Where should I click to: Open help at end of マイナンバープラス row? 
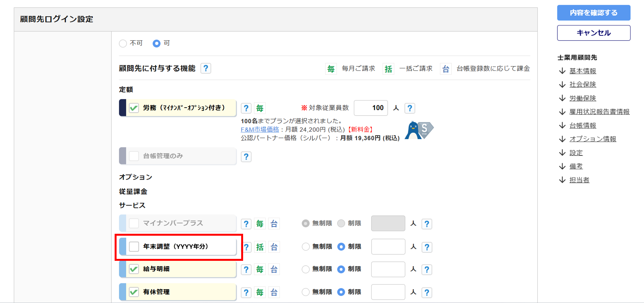click(427, 224)
